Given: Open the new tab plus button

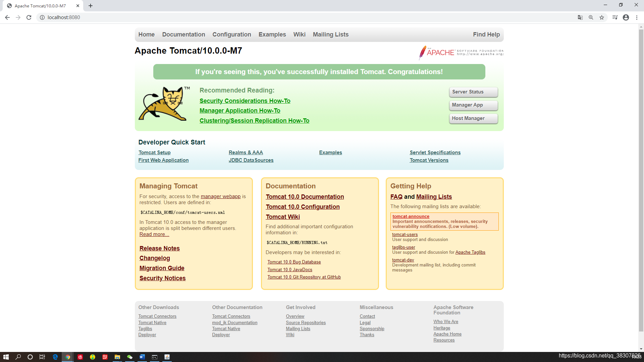Looking at the screenshot, I should [x=91, y=6].
